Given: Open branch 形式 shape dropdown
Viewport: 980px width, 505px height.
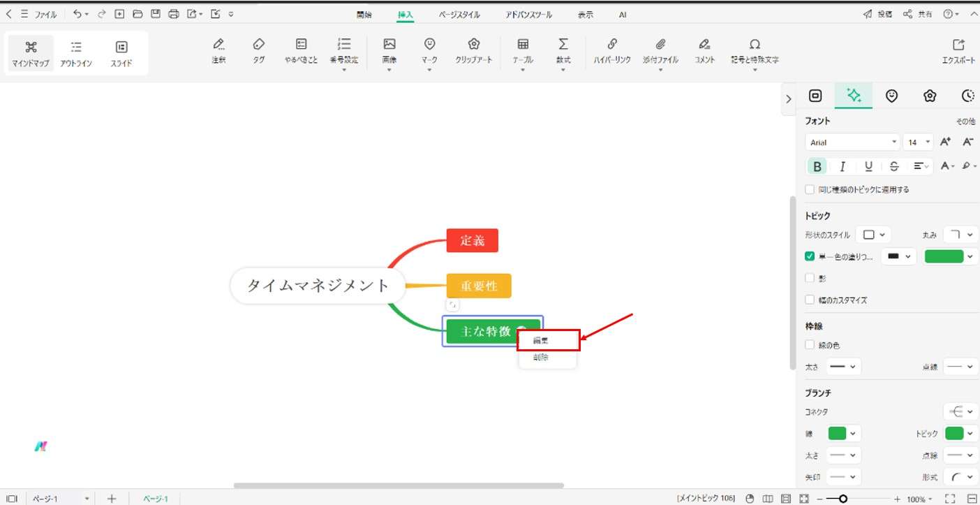Looking at the screenshot, I should point(960,477).
